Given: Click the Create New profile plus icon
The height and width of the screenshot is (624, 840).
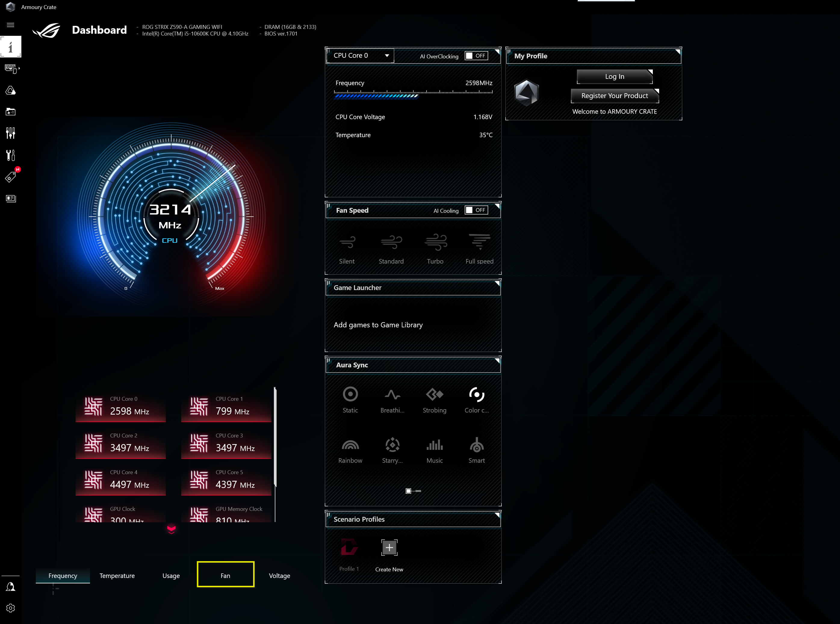Looking at the screenshot, I should [x=389, y=548].
